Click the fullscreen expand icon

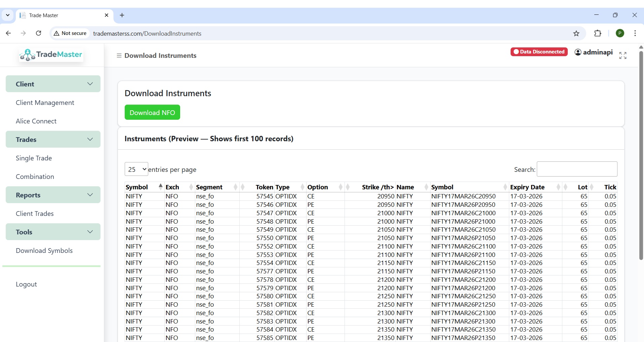(x=622, y=55)
